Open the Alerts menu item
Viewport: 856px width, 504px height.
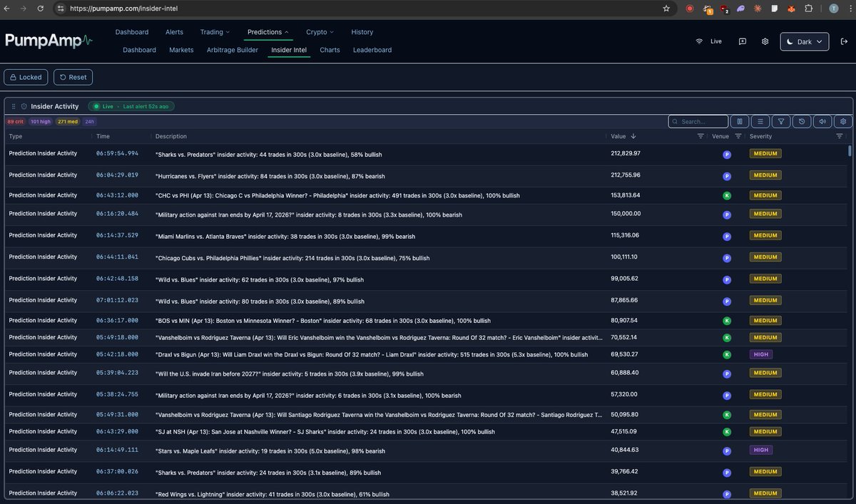pos(174,32)
